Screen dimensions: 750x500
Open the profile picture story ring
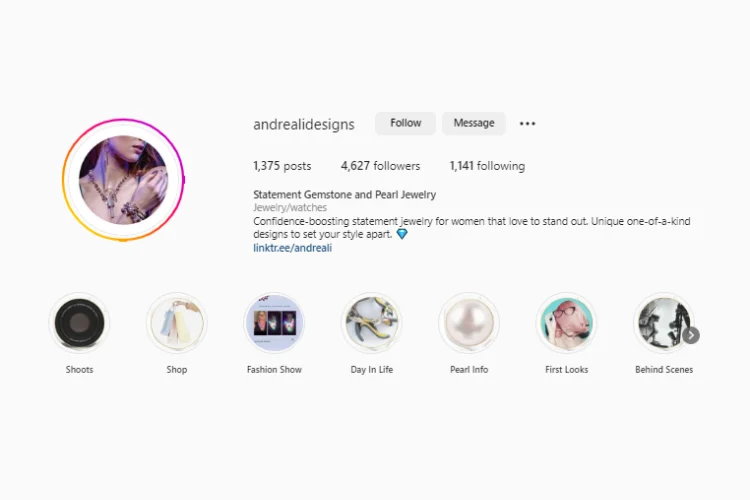tap(123, 180)
